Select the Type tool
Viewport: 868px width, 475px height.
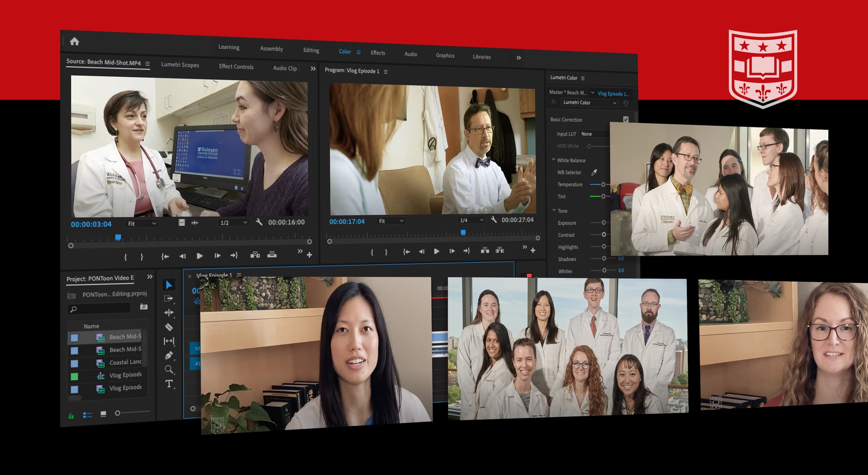[169, 384]
